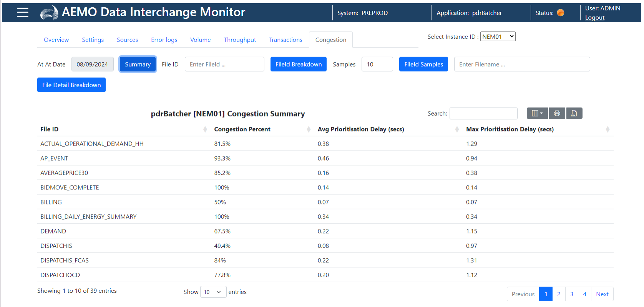This screenshot has height=307, width=644.
Task: Sort by Max Prioritisation Delay arrows
Action: click(x=607, y=129)
